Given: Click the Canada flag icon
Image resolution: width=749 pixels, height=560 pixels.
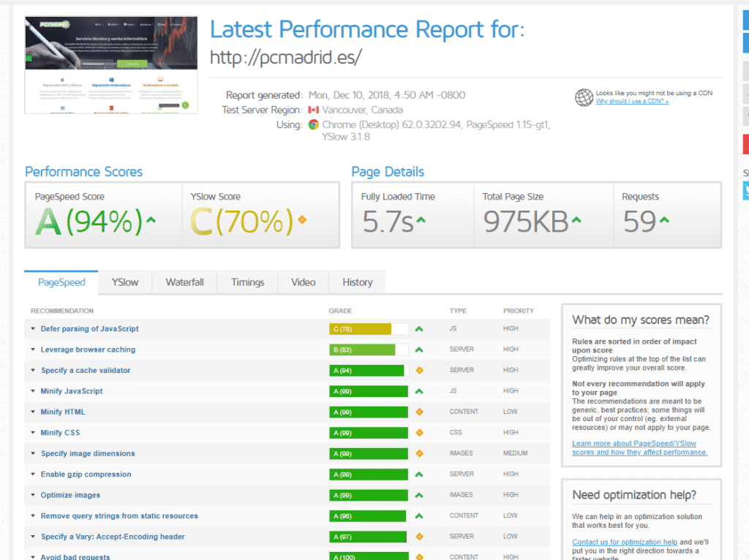Looking at the screenshot, I should point(314,110).
